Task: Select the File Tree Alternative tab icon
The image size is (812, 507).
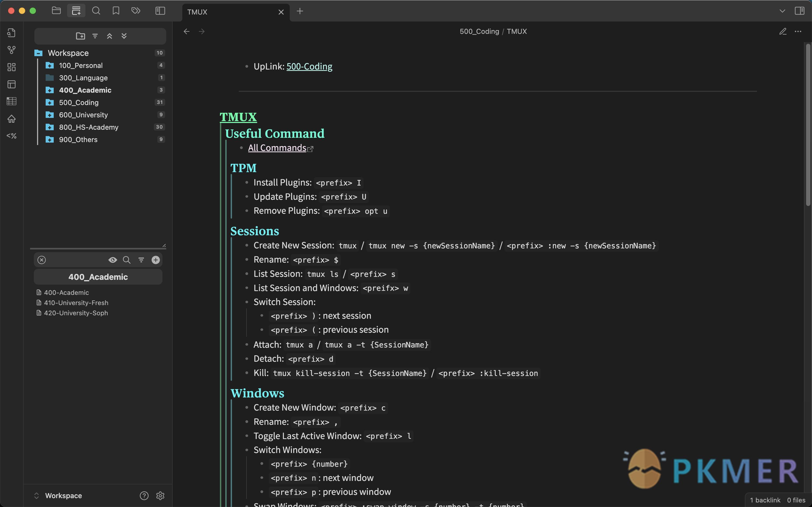Action: 76,11
